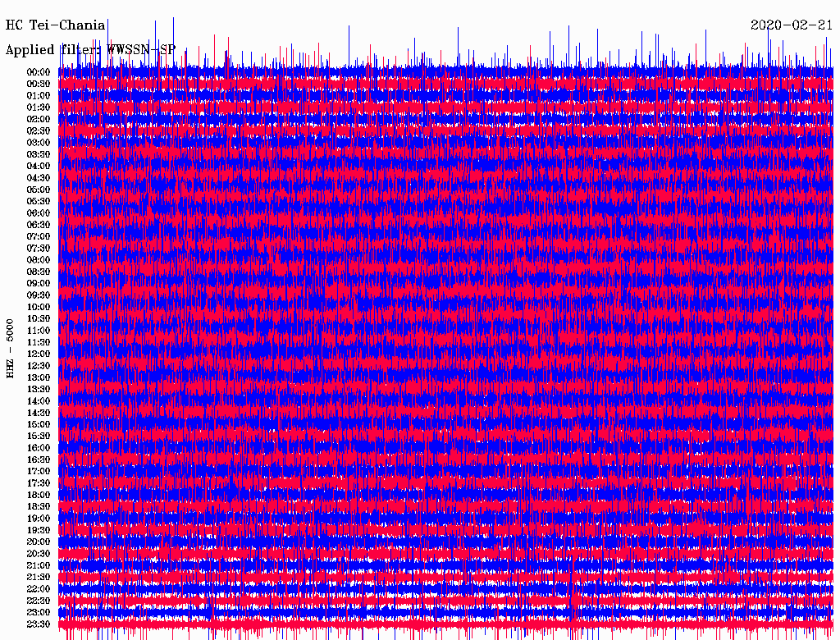Click the 'Applied filter: WWSSN-SP' text

point(90,50)
